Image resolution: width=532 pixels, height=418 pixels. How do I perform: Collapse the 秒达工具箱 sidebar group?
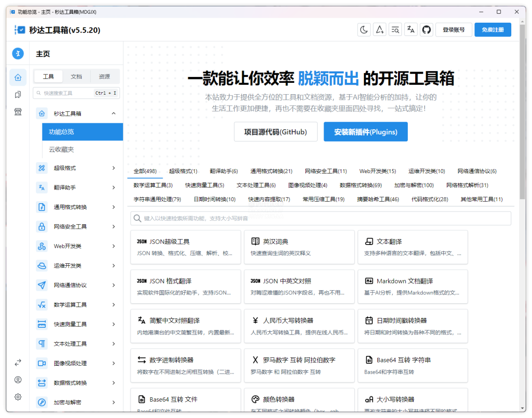(x=114, y=113)
